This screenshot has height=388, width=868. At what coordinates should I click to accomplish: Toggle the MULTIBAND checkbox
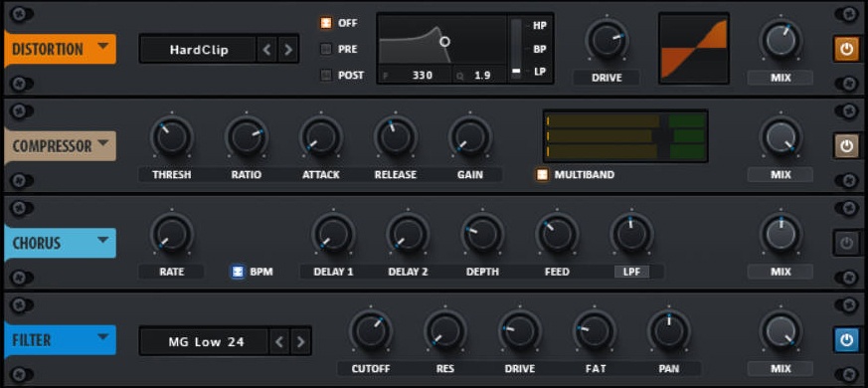click(542, 175)
